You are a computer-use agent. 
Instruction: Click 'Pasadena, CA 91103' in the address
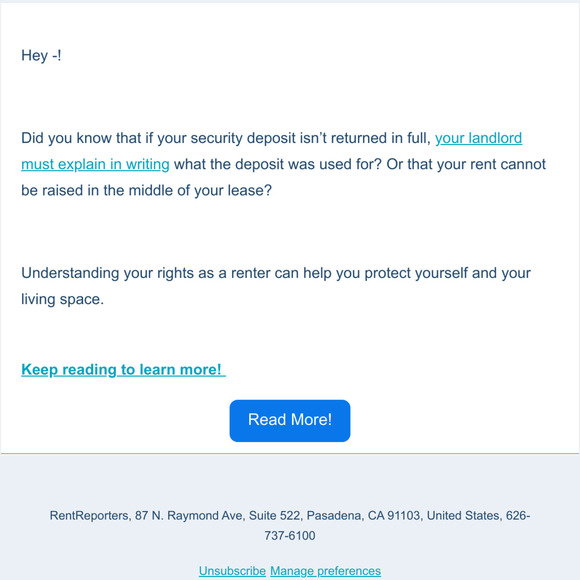click(x=363, y=515)
